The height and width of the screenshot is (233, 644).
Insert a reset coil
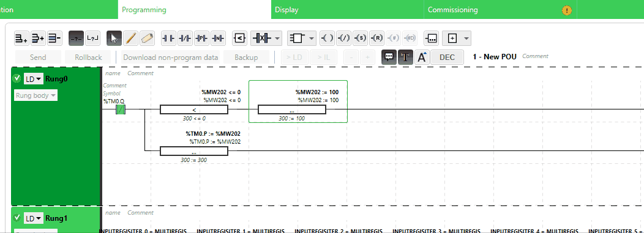(376, 38)
